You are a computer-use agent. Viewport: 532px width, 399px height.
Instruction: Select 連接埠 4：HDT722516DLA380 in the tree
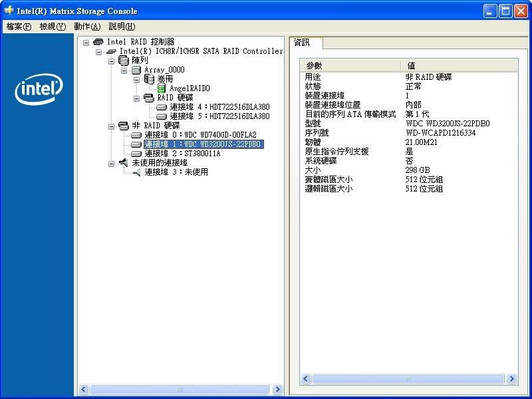pyautogui.click(x=219, y=107)
